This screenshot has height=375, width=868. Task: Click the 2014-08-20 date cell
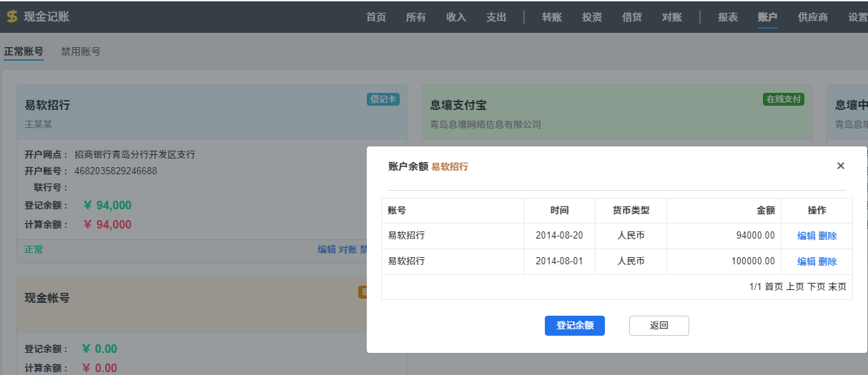pos(559,236)
